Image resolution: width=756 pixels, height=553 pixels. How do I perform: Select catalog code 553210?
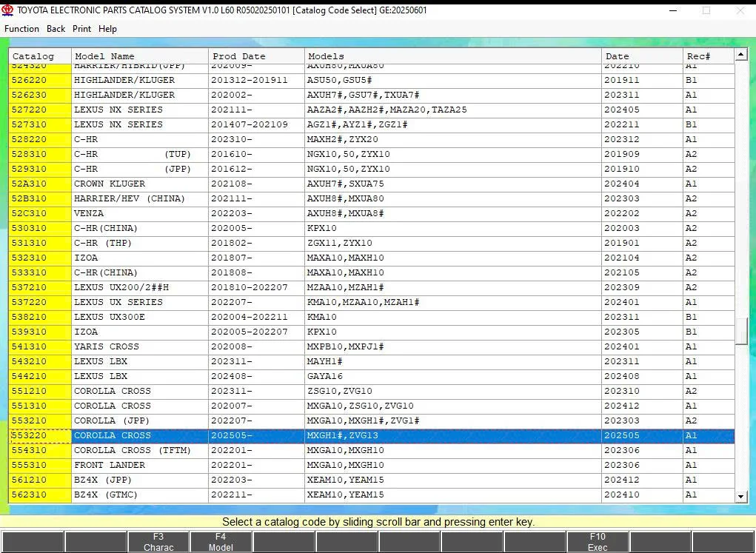tap(40, 421)
